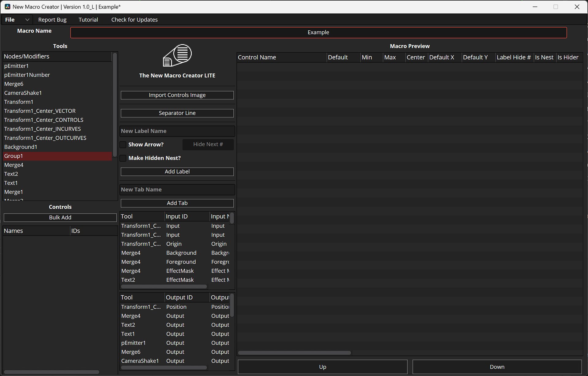Focus the Hide Next # field
588x376 pixels.
coord(208,145)
